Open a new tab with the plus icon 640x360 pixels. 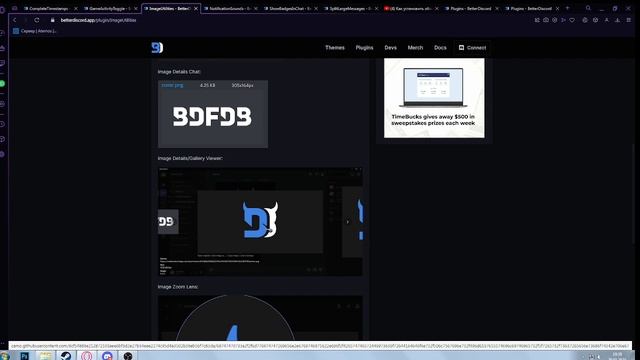click(x=567, y=8)
